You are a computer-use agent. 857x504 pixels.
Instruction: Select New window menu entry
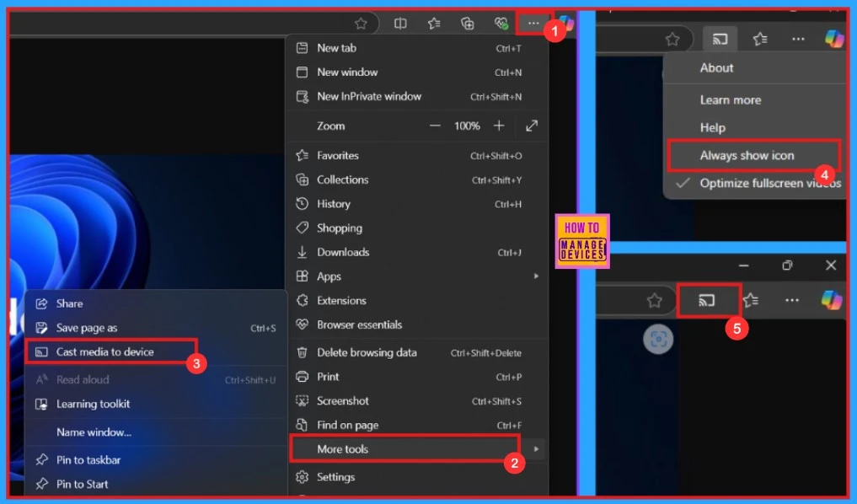click(x=417, y=72)
